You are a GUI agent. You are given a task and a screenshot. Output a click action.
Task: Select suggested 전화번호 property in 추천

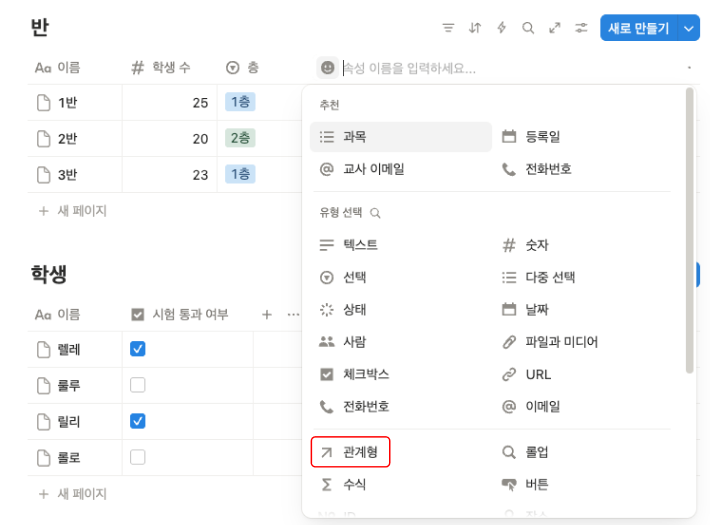(x=583, y=169)
